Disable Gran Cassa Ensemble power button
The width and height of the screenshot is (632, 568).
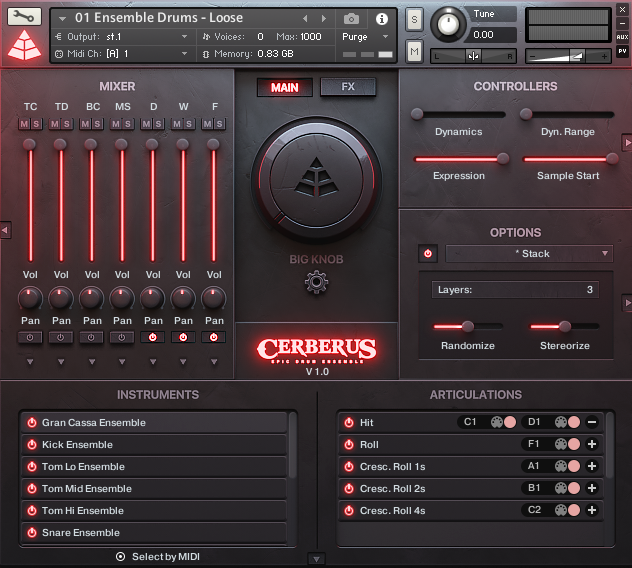tap(32, 422)
